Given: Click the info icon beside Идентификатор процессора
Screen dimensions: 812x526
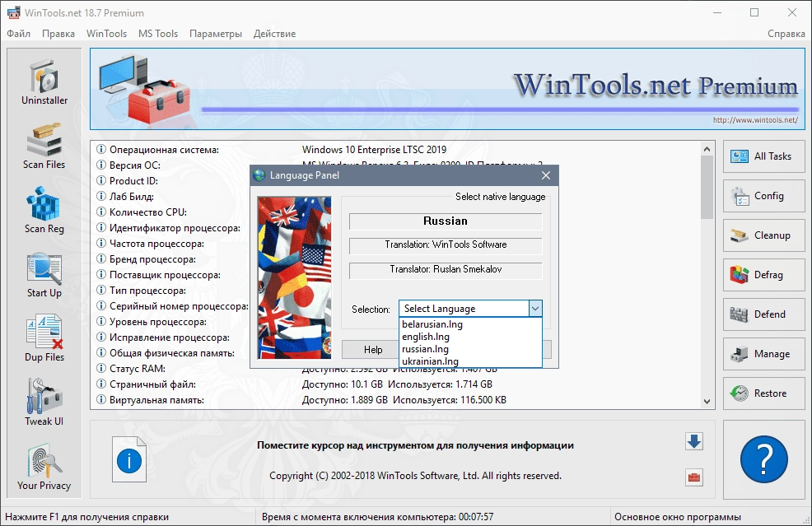Looking at the screenshot, I should 101,228.
